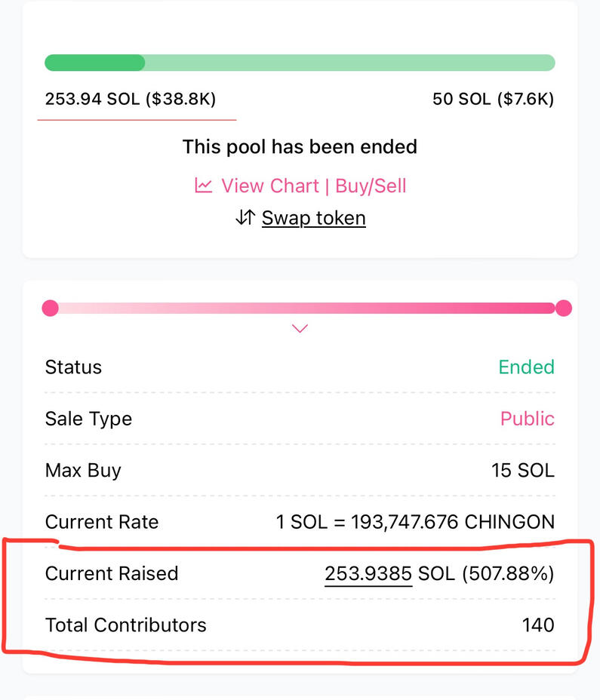Viewport: 600px width, 700px height.
Task: Click the Current Rate CHINGON value
Action: click(415, 522)
